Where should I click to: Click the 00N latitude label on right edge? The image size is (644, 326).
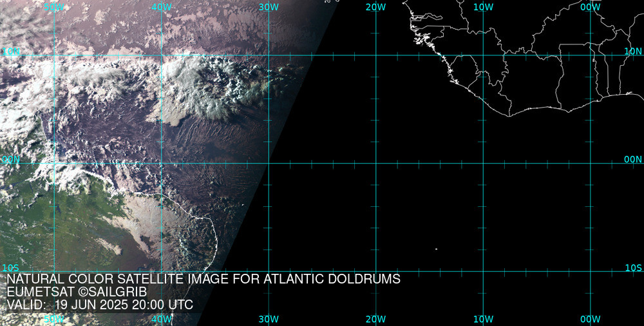[x=633, y=160]
